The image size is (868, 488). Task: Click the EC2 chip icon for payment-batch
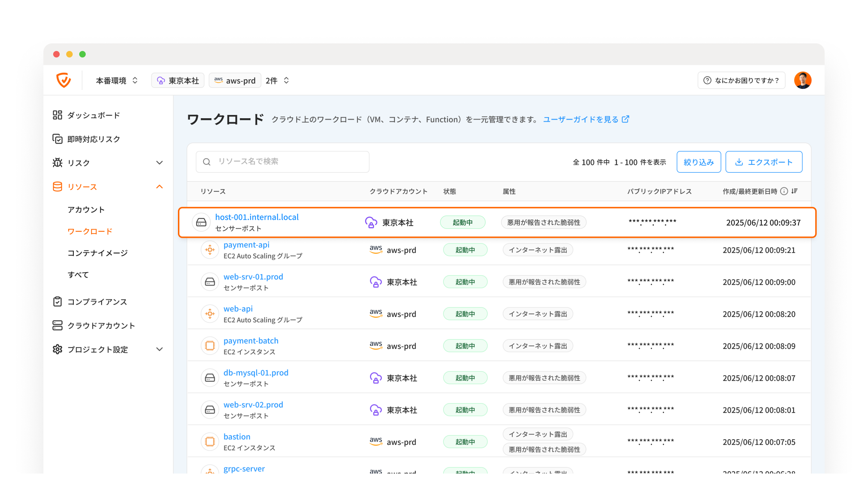click(210, 346)
